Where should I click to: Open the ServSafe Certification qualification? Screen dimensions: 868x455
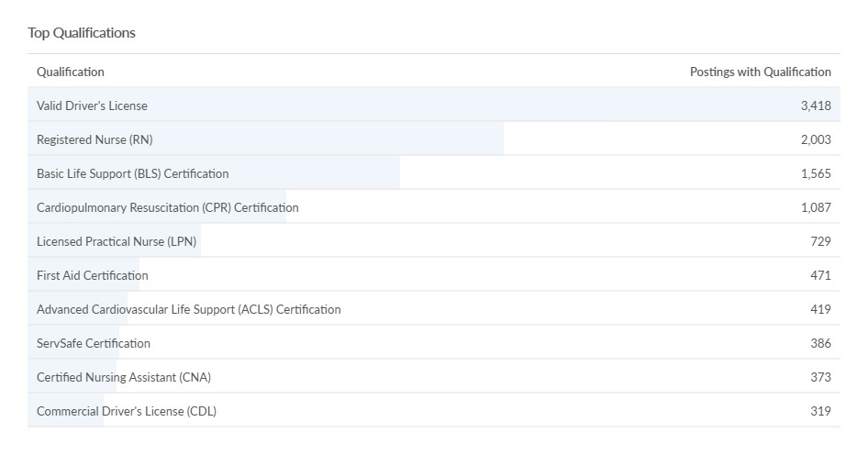click(x=94, y=343)
